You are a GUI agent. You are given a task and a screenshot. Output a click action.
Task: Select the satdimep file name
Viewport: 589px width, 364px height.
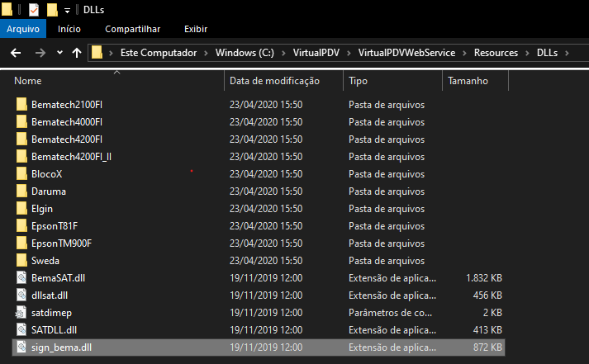point(51,313)
